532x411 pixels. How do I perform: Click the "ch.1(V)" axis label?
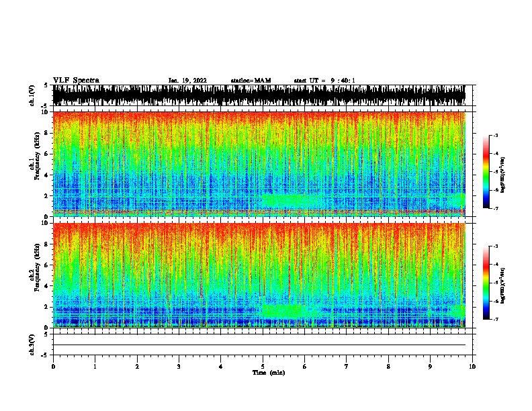(x=32, y=95)
